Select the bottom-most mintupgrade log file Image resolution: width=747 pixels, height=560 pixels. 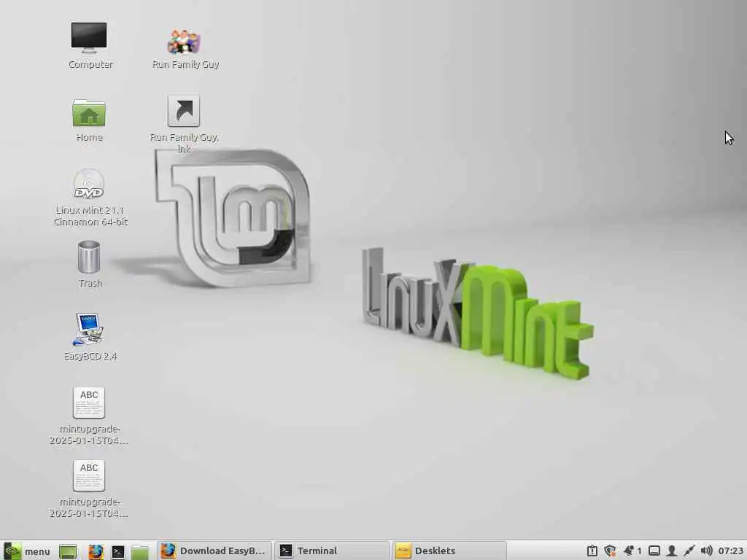(x=89, y=475)
